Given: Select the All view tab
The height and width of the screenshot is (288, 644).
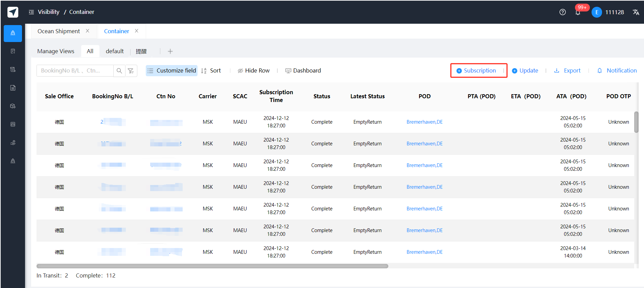Looking at the screenshot, I should point(90,51).
